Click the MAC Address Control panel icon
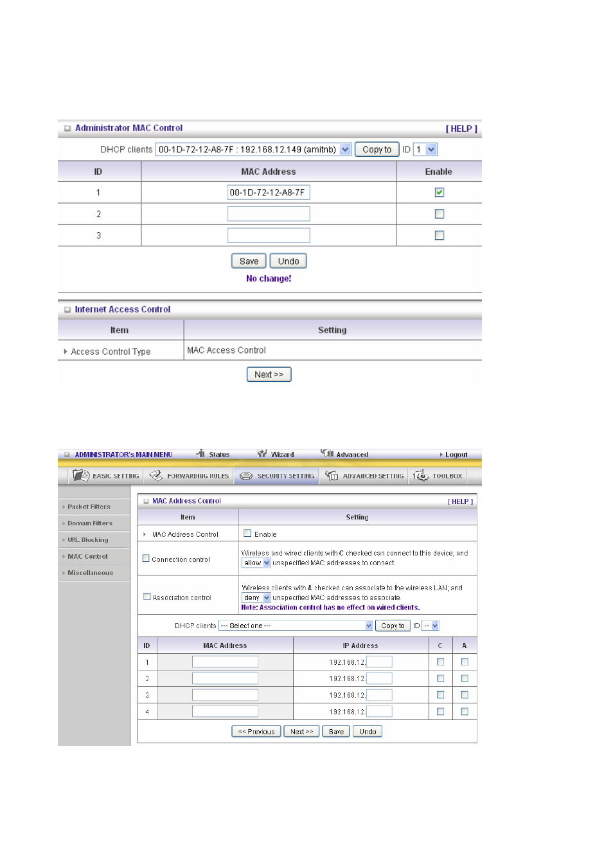The height and width of the screenshot is (868, 613). [x=146, y=502]
